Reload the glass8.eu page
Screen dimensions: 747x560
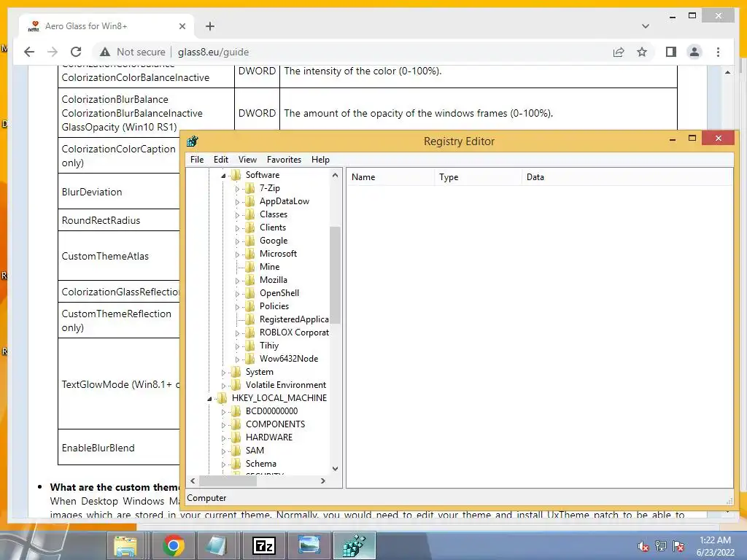[x=76, y=52]
